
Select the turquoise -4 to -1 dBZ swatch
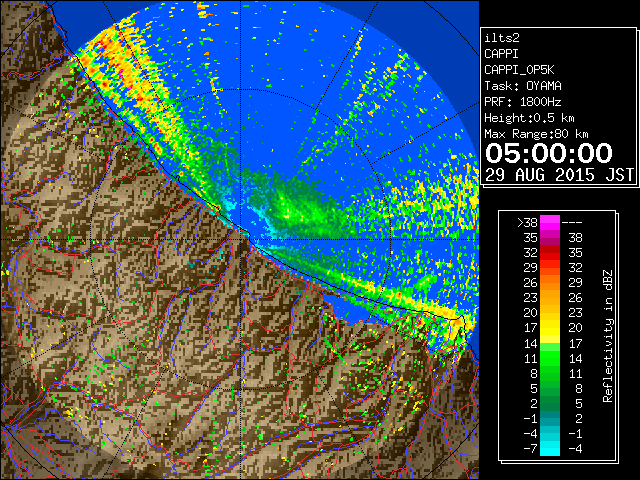coord(550,434)
